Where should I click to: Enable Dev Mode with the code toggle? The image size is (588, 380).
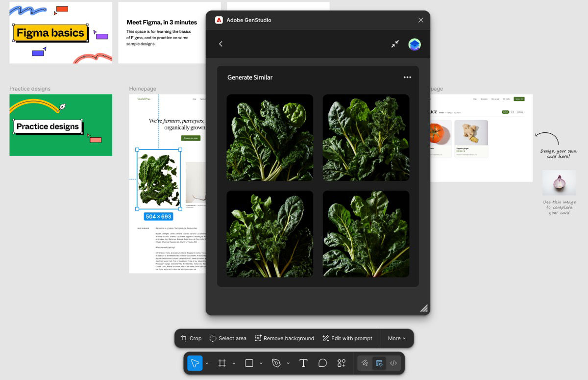point(393,363)
